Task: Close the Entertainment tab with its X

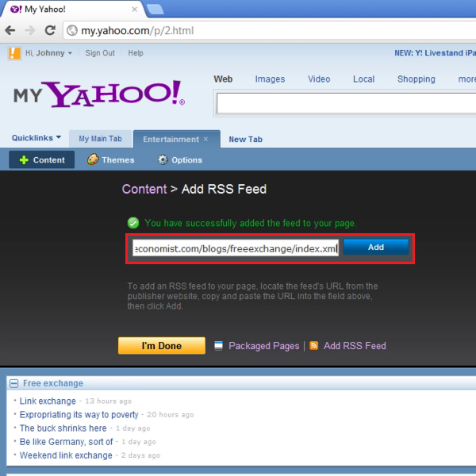Action: pyautogui.click(x=205, y=139)
